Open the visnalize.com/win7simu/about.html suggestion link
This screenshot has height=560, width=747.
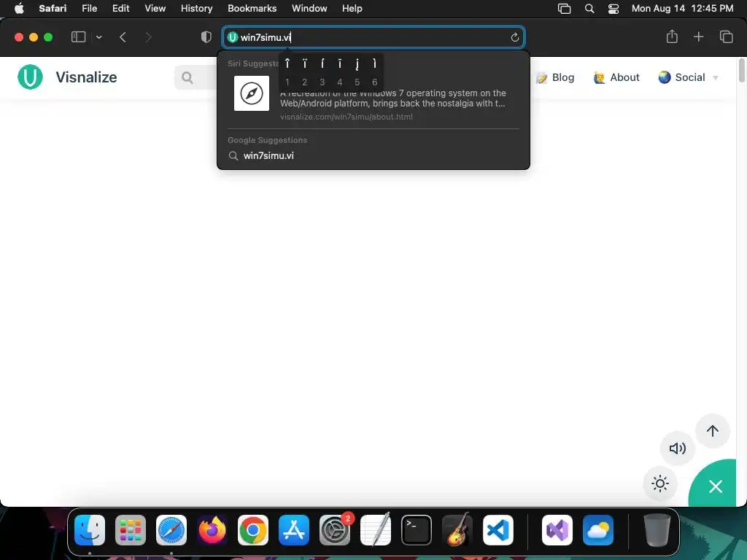(347, 117)
